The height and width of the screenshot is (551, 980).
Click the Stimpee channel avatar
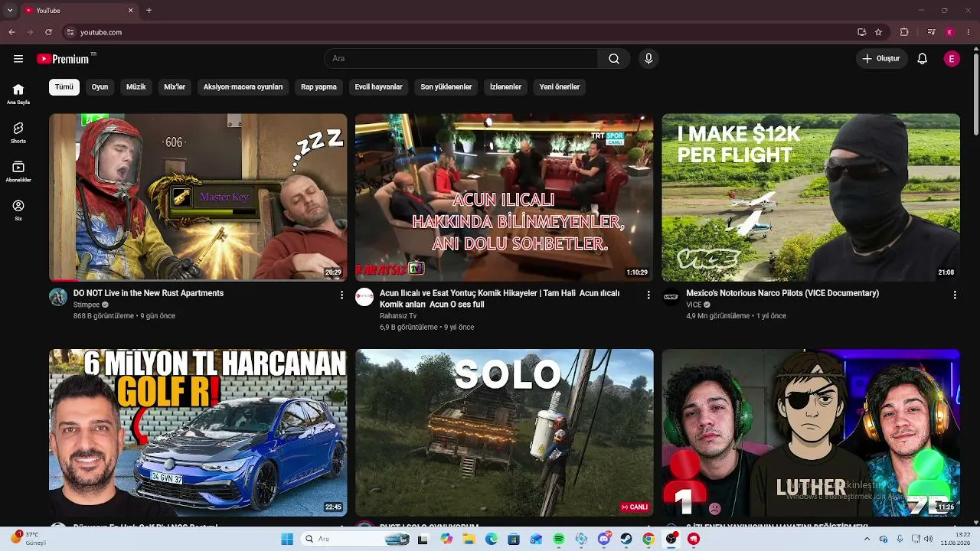coord(58,297)
